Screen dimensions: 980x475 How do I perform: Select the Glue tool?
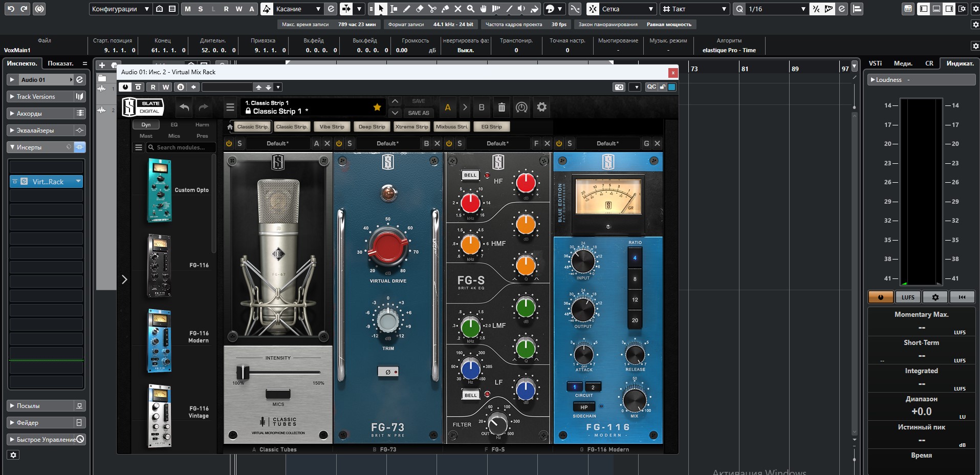pos(445,9)
